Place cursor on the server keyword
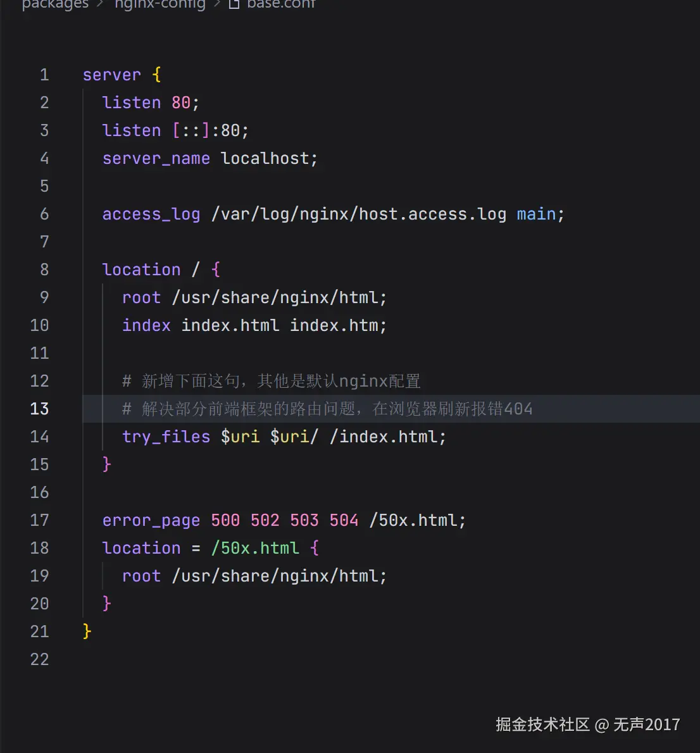This screenshot has width=700, height=753. [112, 75]
